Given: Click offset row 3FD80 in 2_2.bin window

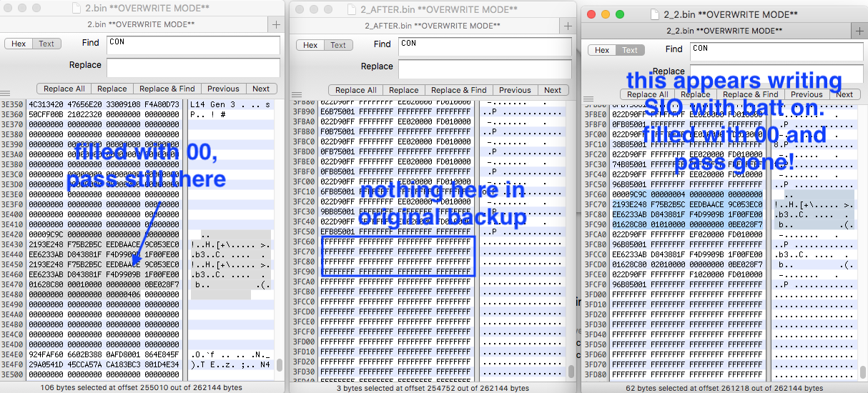Looking at the screenshot, I should pyautogui.click(x=596, y=374).
